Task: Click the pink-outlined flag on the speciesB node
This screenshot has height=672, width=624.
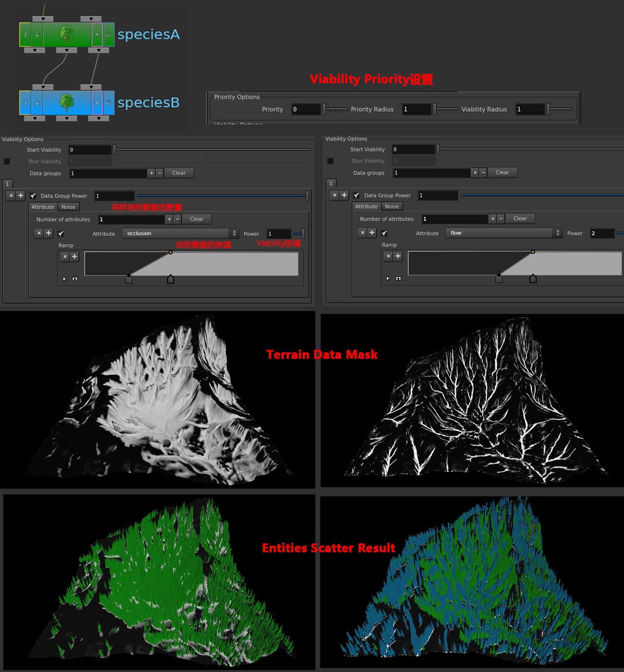Action: (97, 103)
